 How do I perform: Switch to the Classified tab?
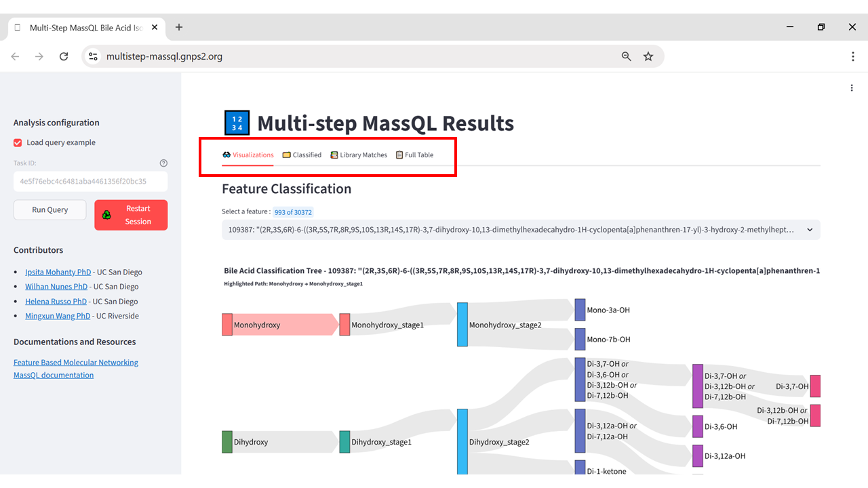[x=302, y=155]
